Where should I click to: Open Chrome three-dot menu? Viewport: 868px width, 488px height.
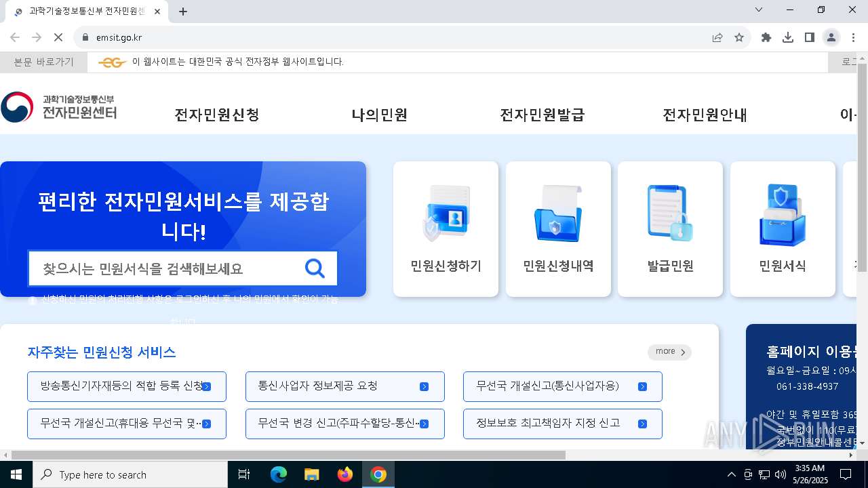[853, 37]
